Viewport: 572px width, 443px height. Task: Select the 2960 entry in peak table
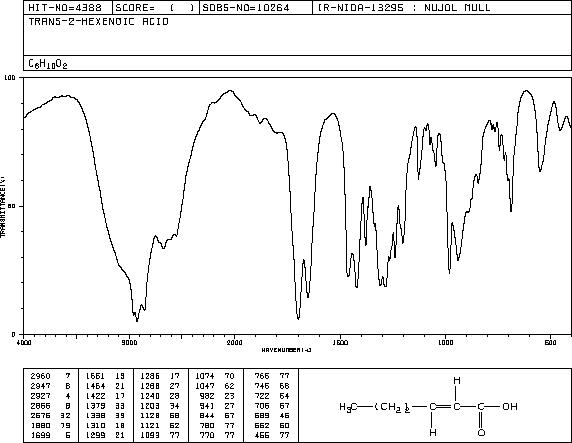(50, 376)
